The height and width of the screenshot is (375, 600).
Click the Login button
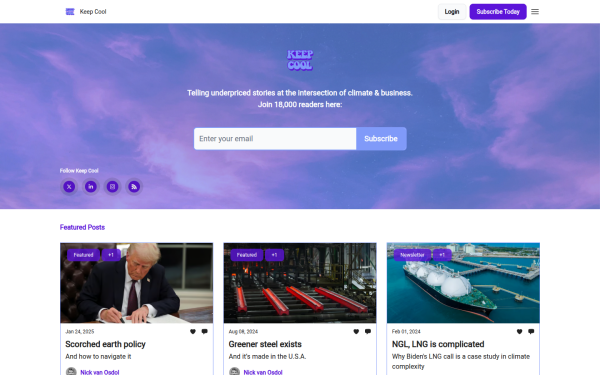452,12
